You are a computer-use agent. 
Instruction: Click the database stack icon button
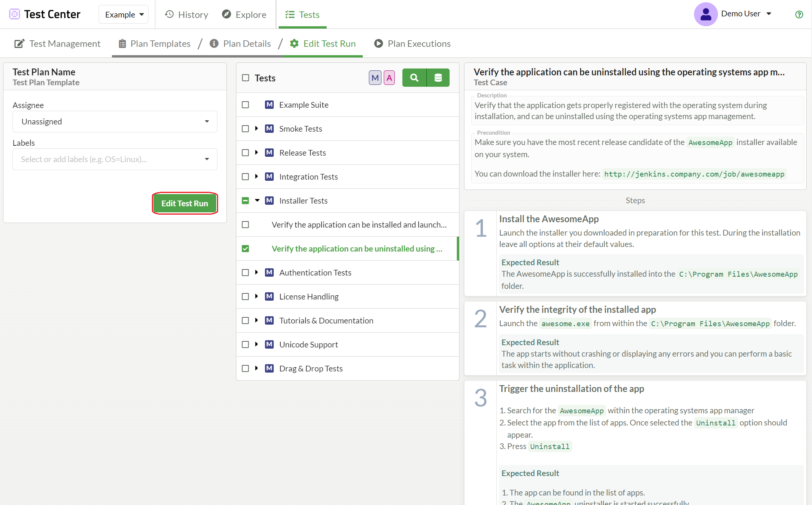point(438,78)
